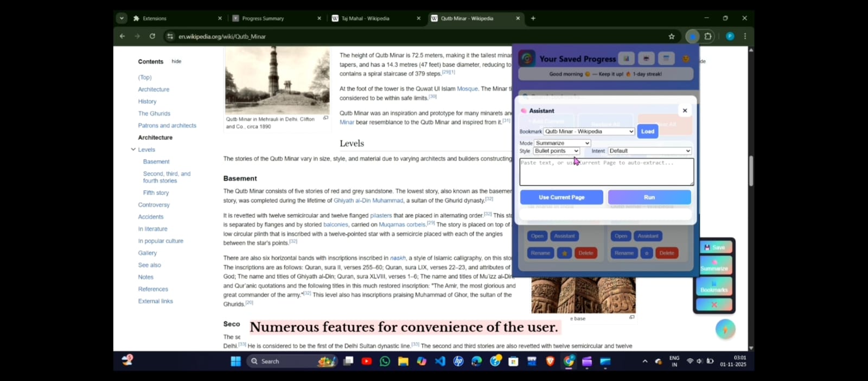Click the Use Current Page button

561,198
